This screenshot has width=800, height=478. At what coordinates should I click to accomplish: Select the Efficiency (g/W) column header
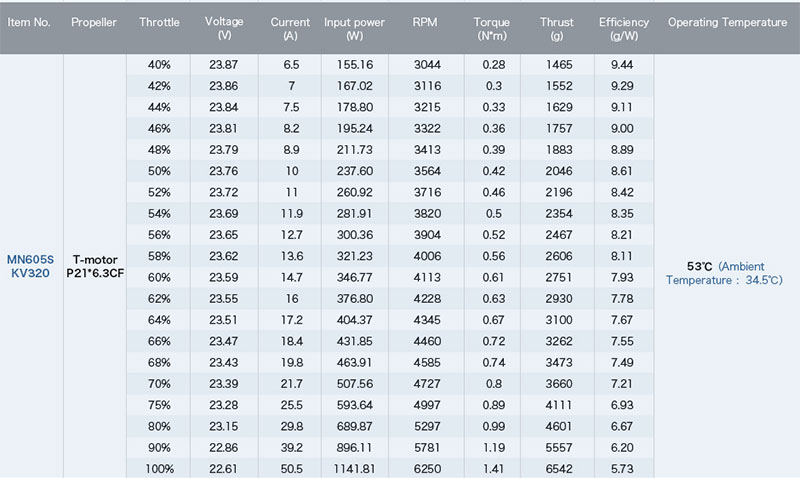623,29
